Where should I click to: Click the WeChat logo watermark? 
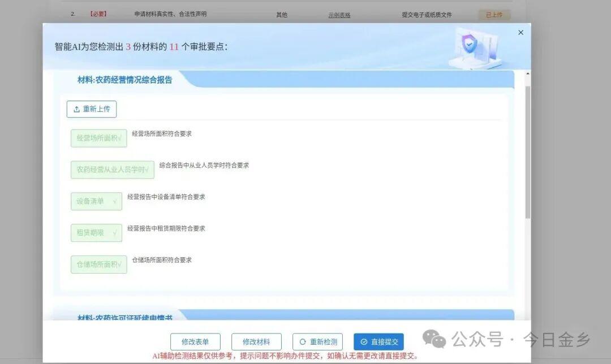(x=434, y=339)
